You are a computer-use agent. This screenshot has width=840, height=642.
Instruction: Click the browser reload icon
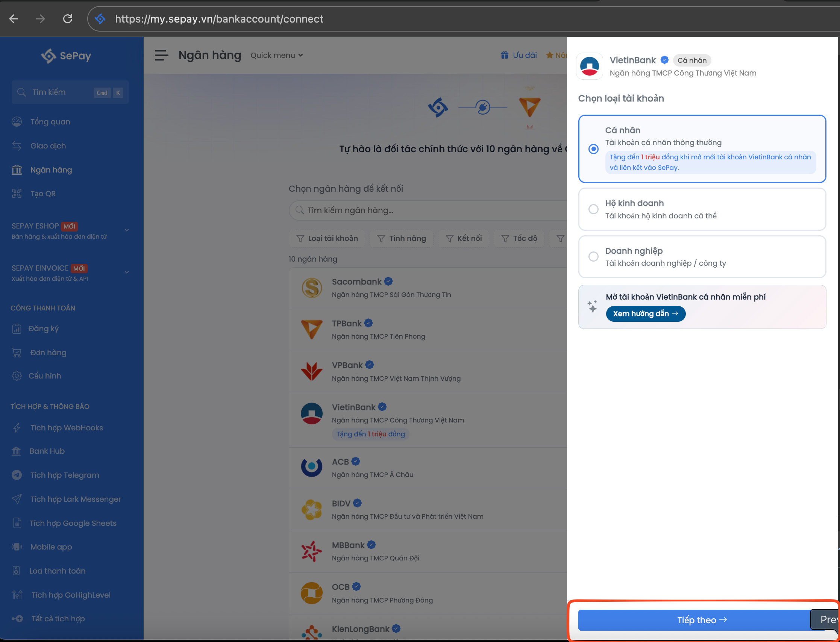pos(68,19)
